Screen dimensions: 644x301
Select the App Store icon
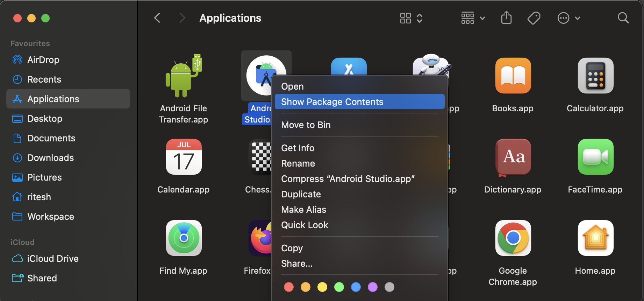tap(349, 66)
